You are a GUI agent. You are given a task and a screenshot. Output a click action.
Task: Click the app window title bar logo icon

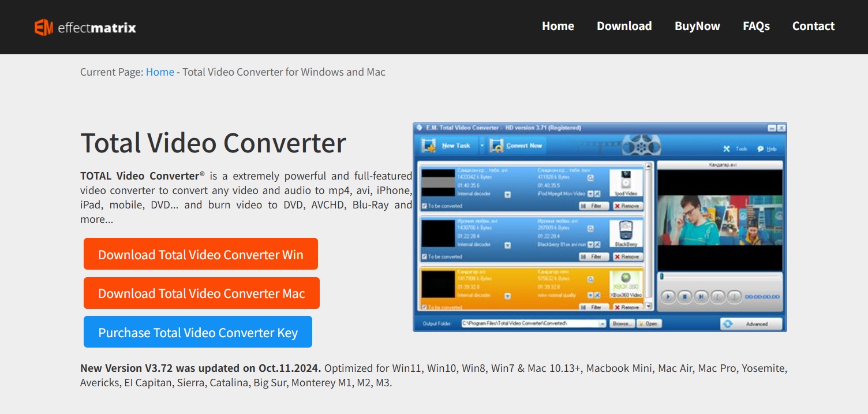tap(419, 128)
